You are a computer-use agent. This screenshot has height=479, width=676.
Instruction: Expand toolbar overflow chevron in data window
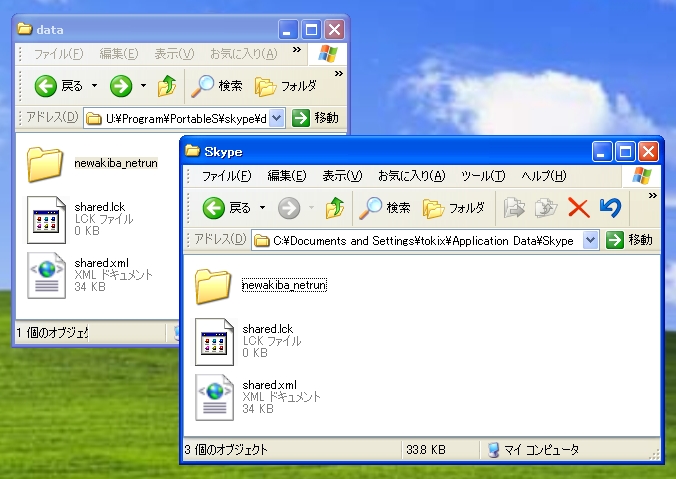(x=339, y=73)
